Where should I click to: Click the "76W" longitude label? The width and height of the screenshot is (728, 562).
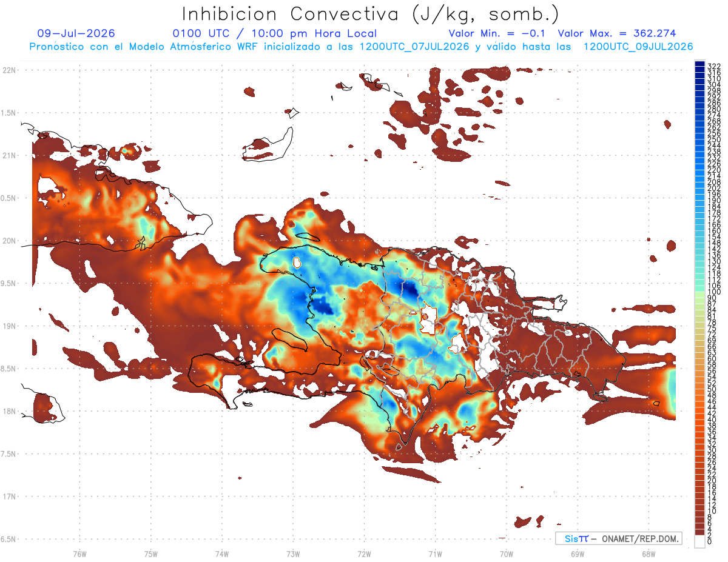pyautogui.click(x=79, y=554)
